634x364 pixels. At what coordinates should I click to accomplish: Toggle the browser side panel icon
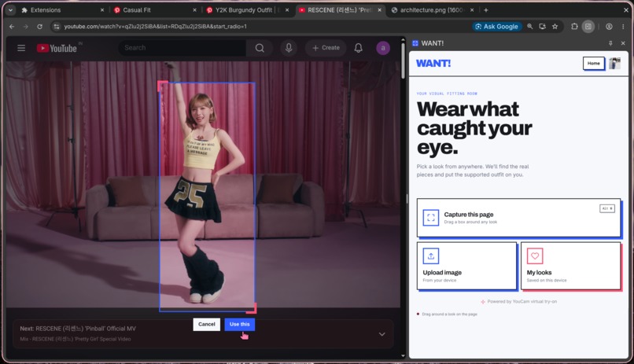coord(588,27)
